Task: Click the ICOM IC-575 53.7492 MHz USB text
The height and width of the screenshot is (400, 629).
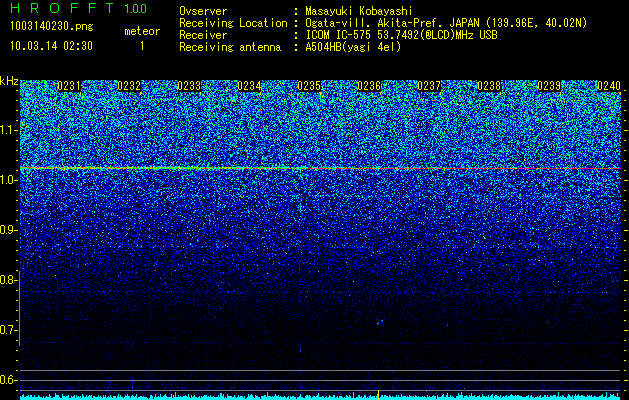Action: [x=401, y=35]
